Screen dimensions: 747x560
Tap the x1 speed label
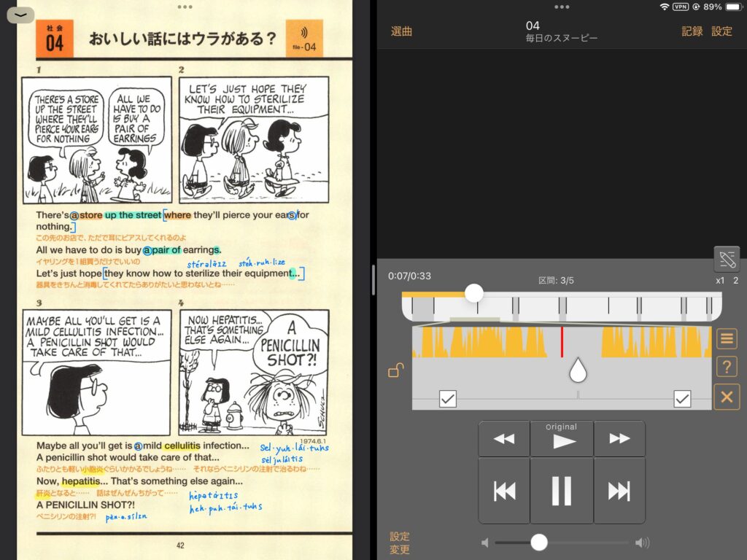[x=720, y=281]
